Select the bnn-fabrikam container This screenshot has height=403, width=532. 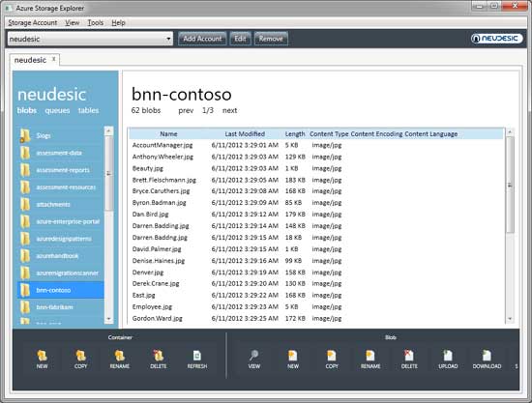[x=61, y=307]
